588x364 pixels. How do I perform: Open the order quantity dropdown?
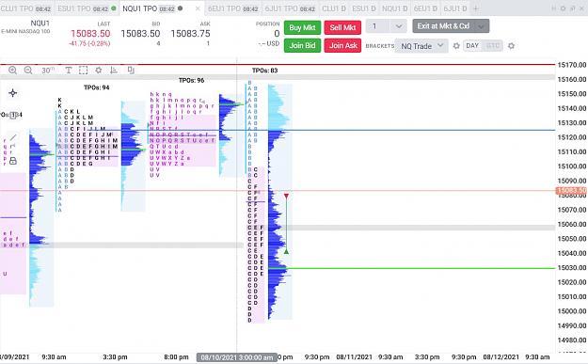coord(399,26)
